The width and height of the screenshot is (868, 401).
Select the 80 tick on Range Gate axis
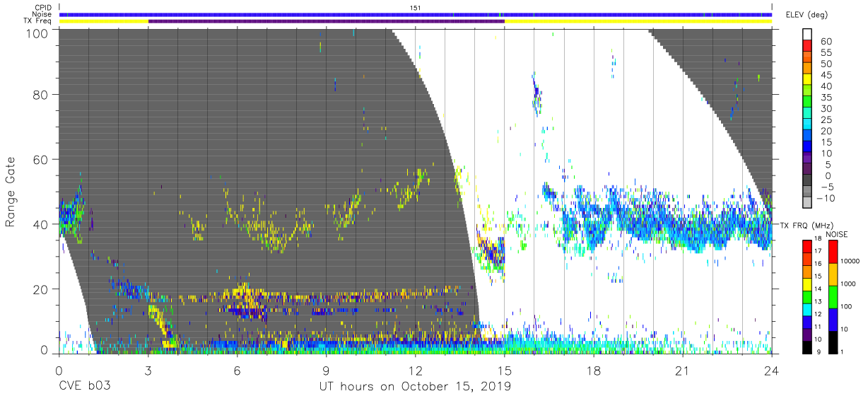point(40,95)
